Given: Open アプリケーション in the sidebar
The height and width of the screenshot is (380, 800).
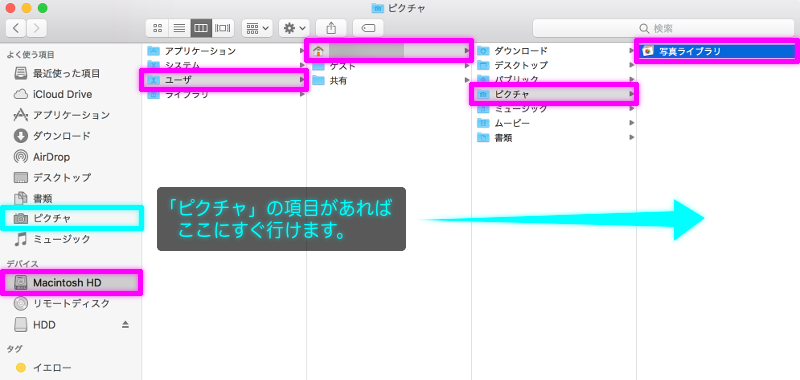Looking at the screenshot, I should click(x=71, y=115).
